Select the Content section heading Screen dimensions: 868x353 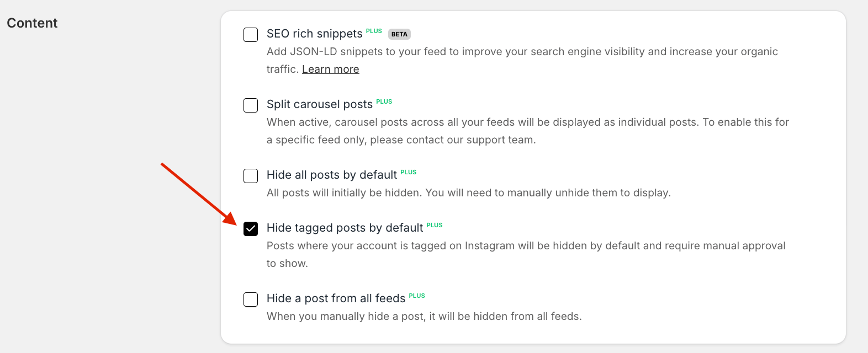pyautogui.click(x=31, y=23)
